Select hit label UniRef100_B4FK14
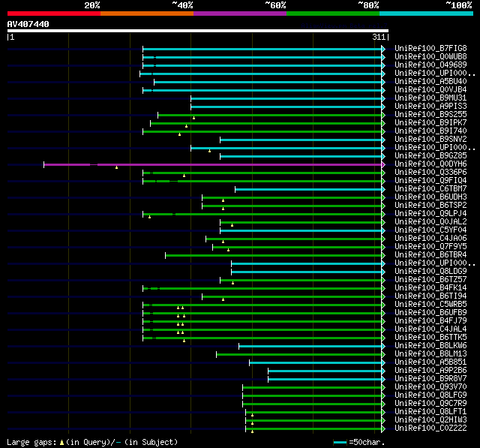The width and height of the screenshot is (480, 448). (x=430, y=288)
